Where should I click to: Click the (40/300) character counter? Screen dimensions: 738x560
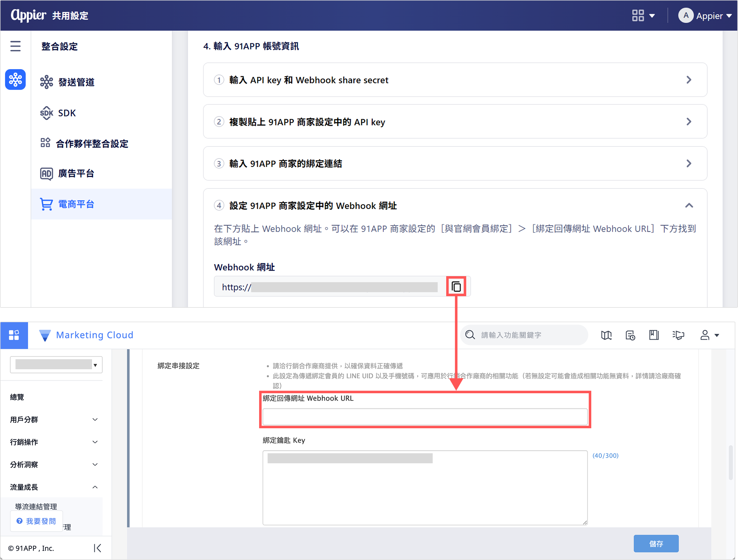605,456
